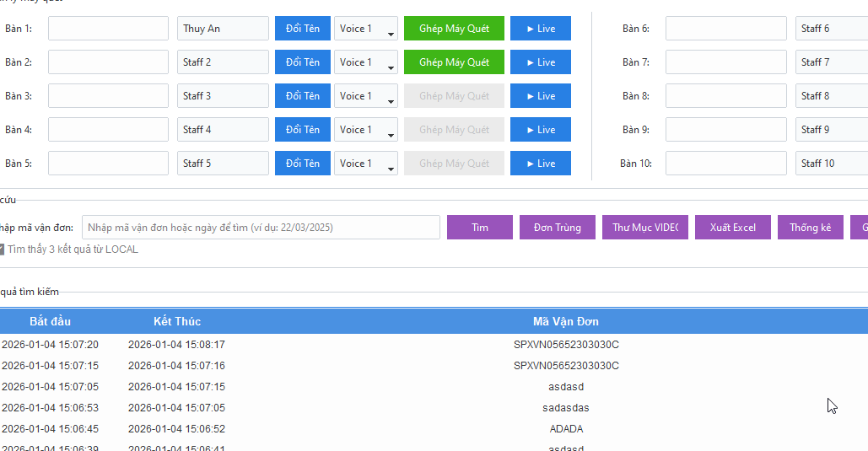Click the Live button for Bàn 1

[x=540, y=29]
